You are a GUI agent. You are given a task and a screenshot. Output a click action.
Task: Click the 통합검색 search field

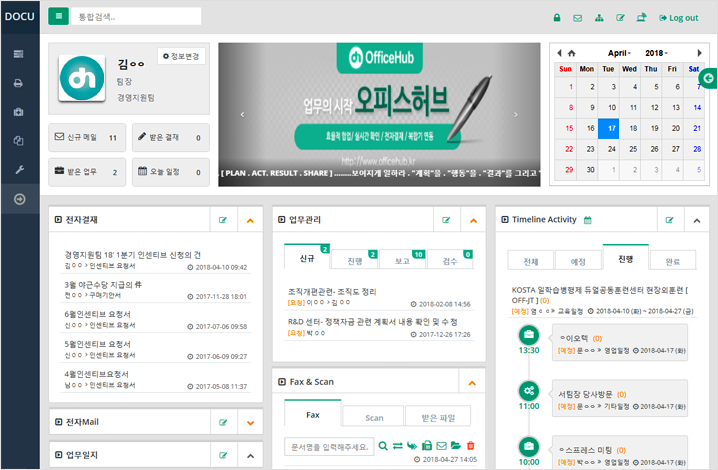tap(136, 16)
